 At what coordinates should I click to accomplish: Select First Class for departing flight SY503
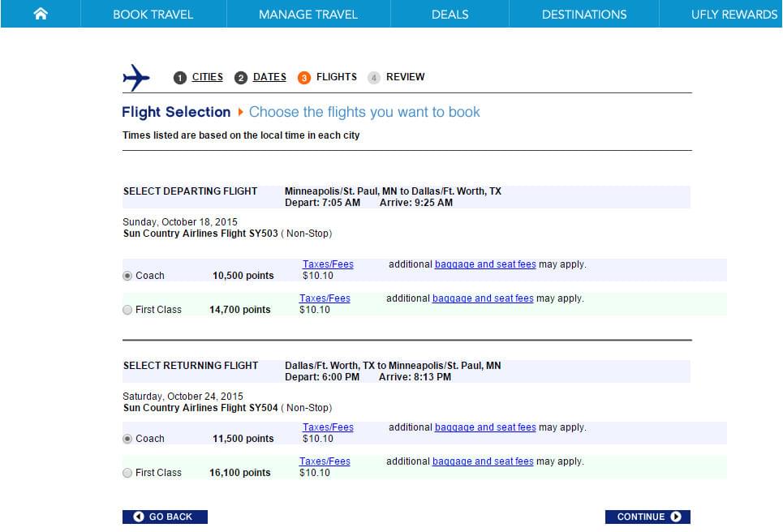coord(127,310)
